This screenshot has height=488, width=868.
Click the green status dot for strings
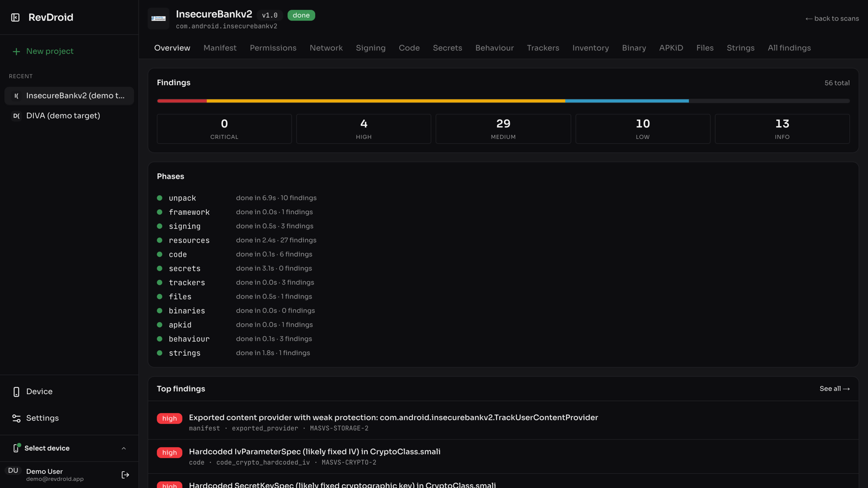coord(159,353)
